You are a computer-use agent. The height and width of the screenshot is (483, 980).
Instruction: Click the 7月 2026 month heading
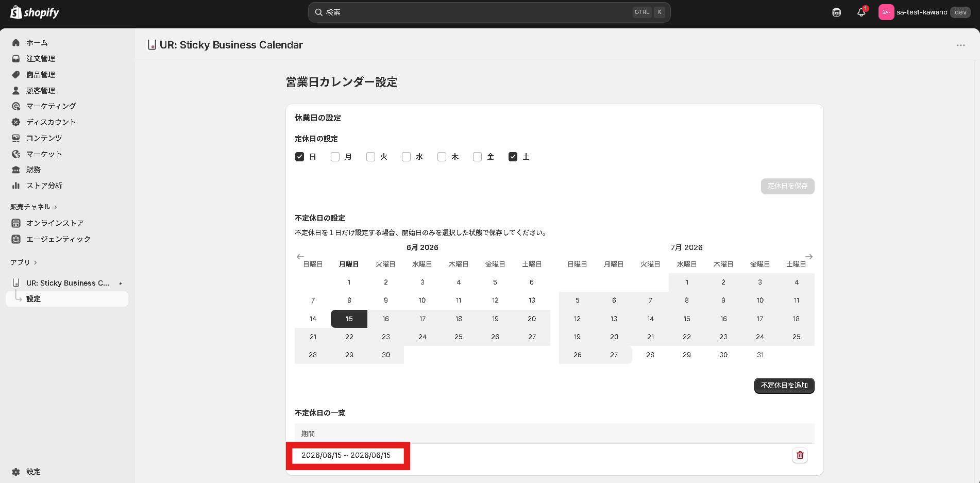click(x=687, y=248)
